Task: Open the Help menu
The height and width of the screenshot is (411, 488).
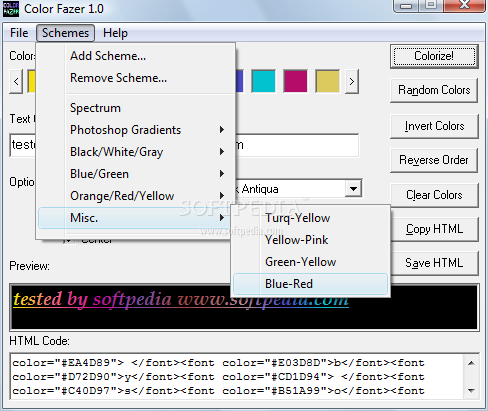Action: coord(115,33)
